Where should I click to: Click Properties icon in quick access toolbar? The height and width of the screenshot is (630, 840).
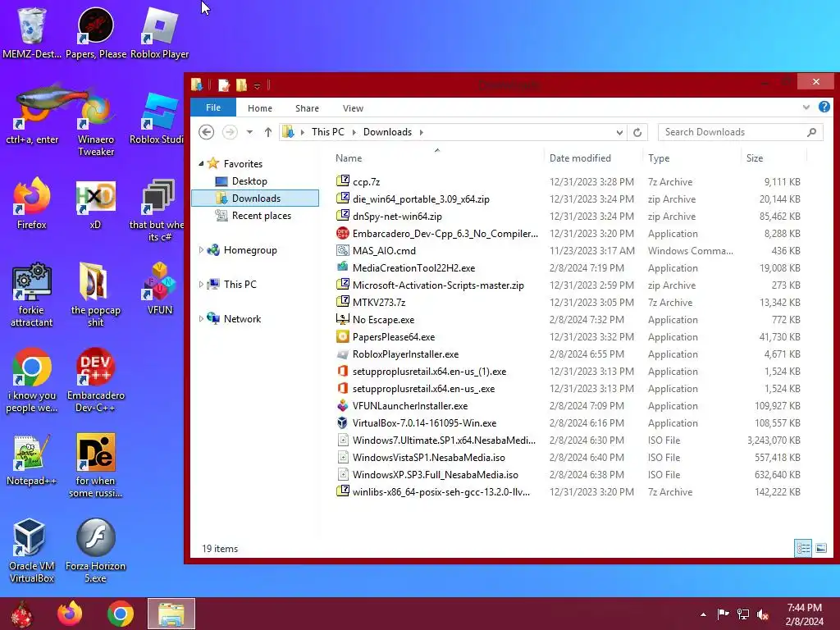[224, 84]
